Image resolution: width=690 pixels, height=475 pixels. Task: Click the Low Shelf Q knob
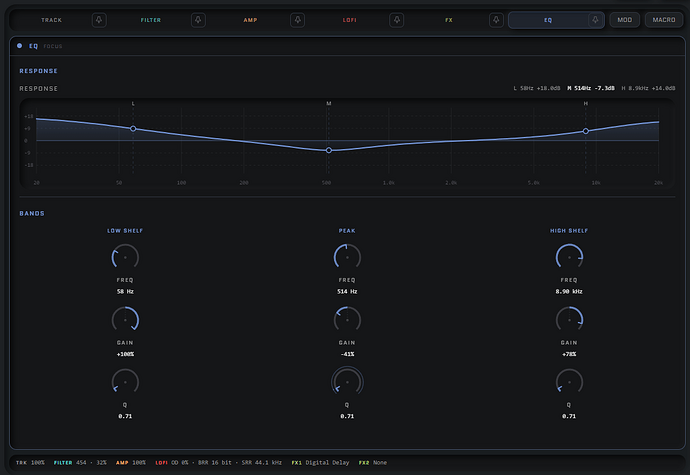(x=125, y=382)
